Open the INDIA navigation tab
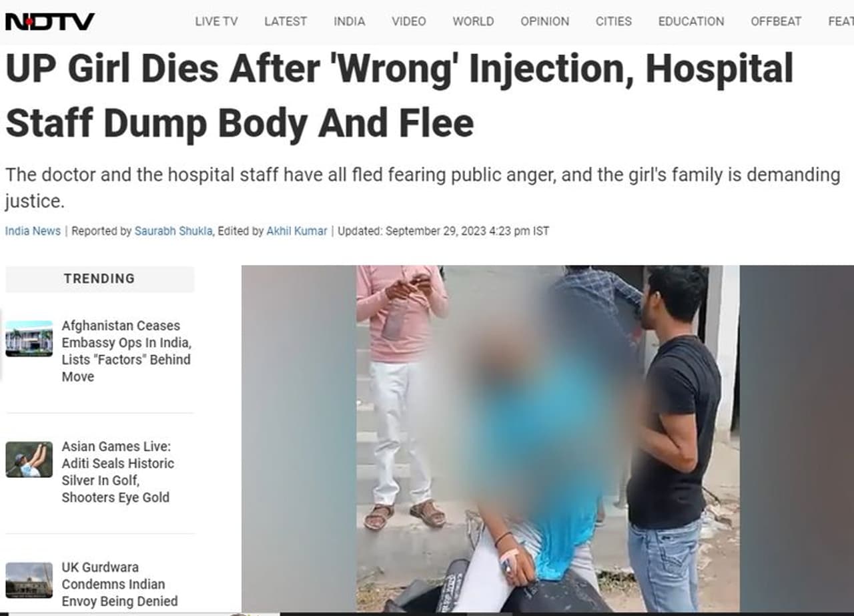Screen dimensions: 854x616 [350, 21]
